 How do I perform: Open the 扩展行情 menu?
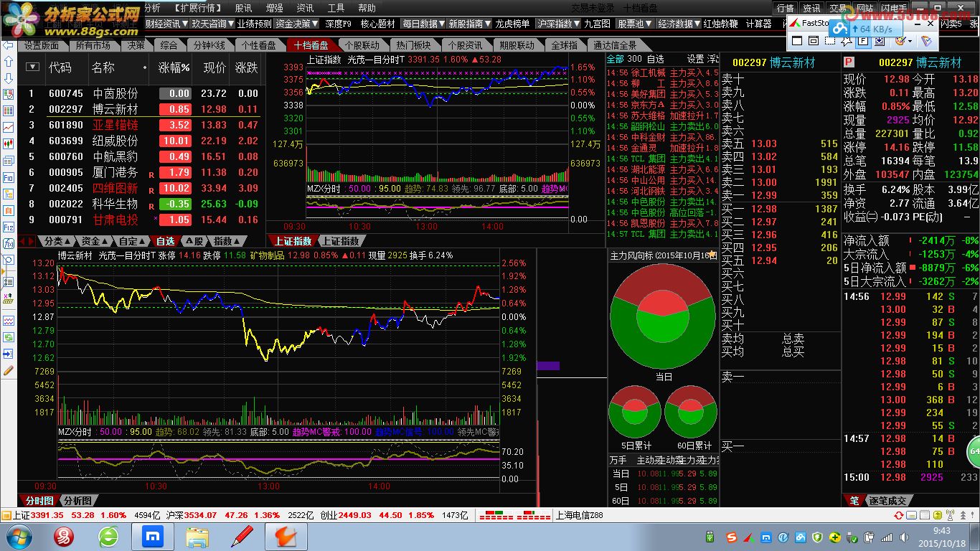click(199, 8)
